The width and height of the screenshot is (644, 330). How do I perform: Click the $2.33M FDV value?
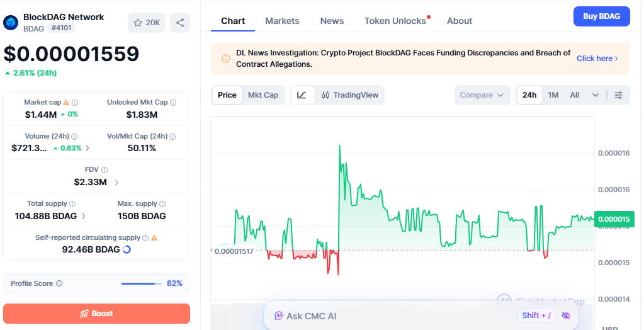tap(91, 182)
